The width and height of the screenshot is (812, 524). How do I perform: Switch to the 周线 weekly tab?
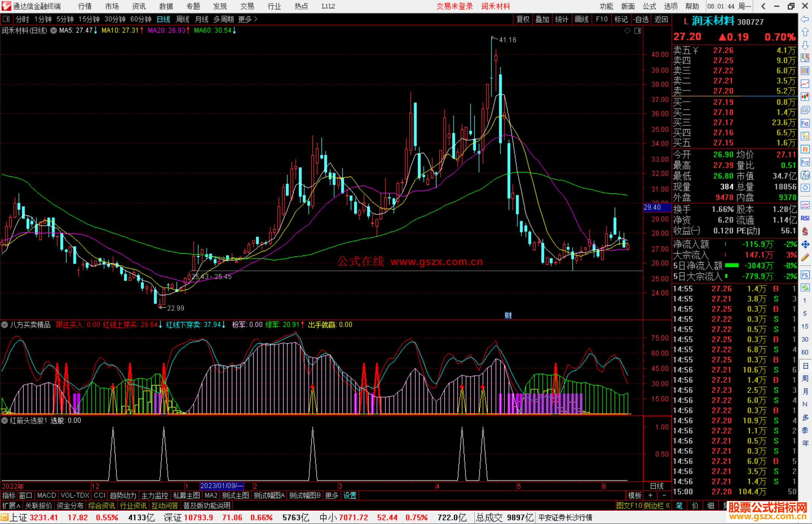(183, 19)
